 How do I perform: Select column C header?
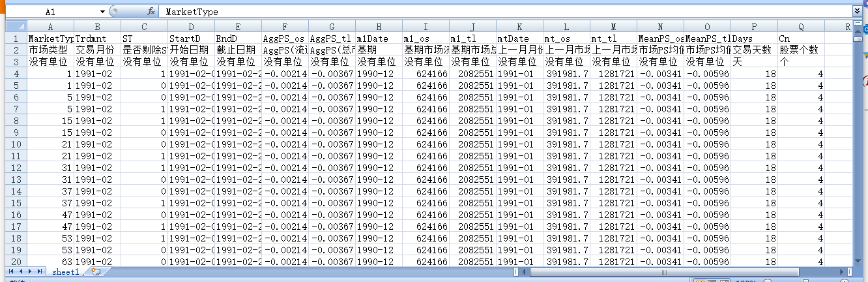[x=144, y=27]
